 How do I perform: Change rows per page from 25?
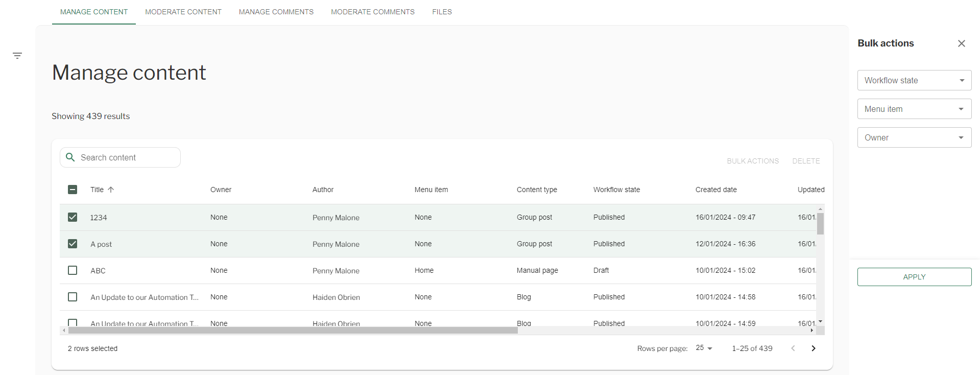(x=704, y=348)
